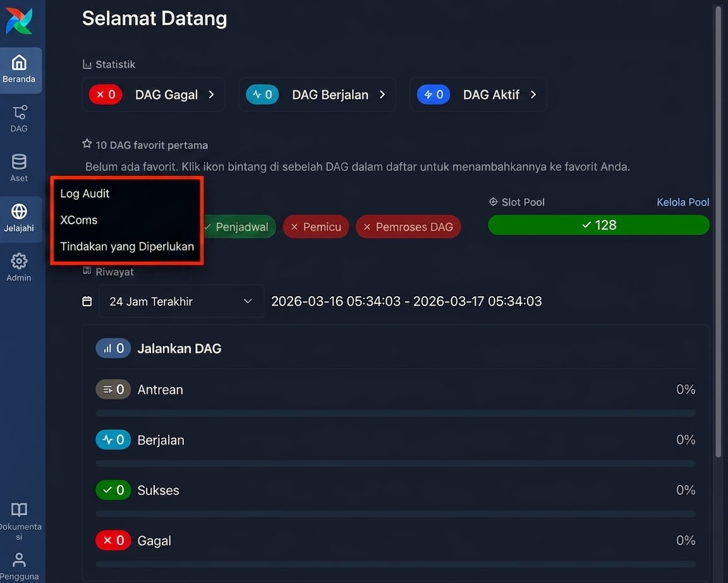This screenshot has width=728, height=583.
Task: Expand the DAG Aktif chevron
Action: click(533, 95)
